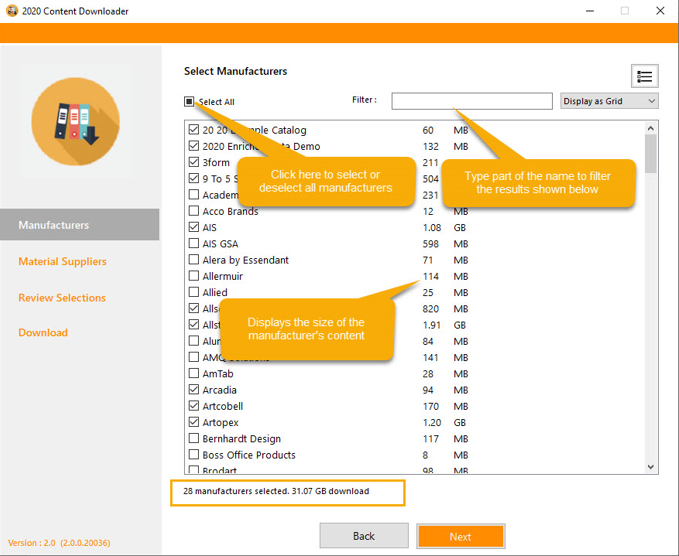Click the Back button
This screenshot has width=679, height=556.
364,536
